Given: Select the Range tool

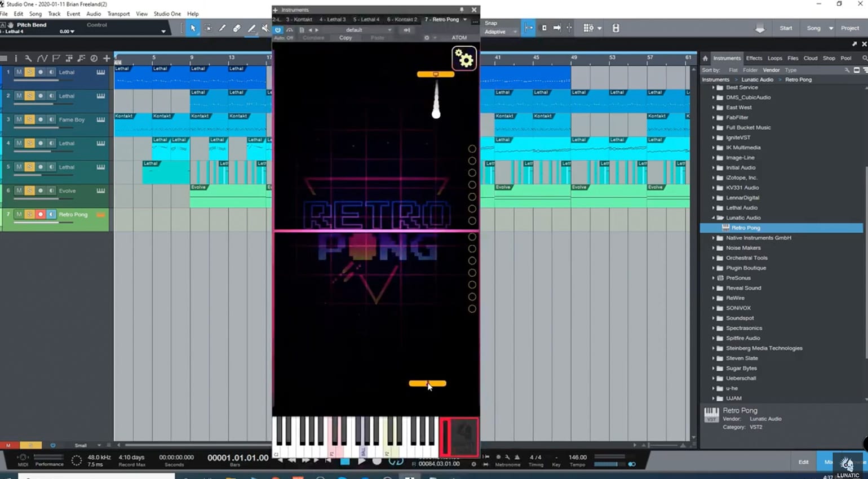Looking at the screenshot, I should coord(208,28).
